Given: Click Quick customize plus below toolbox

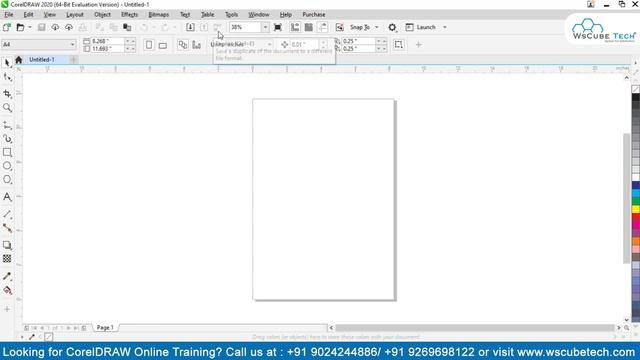Looking at the screenshot, I should [7, 309].
